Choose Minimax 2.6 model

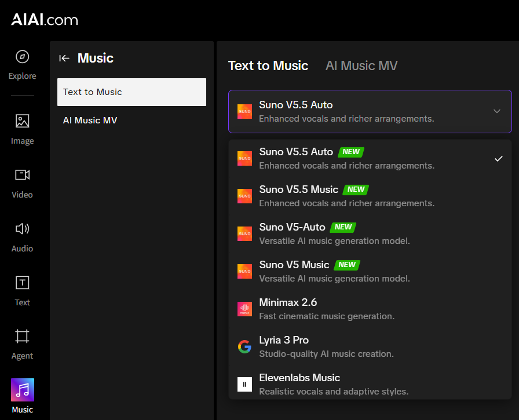point(370,309)
